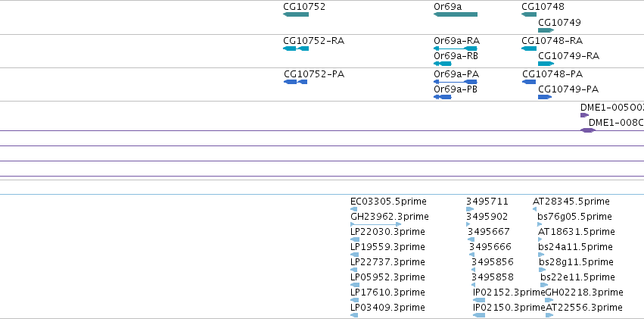Screen dimensions: 644x319
Task: Open EST bs22e11.5prime
Action: click(x=544, y=285)
